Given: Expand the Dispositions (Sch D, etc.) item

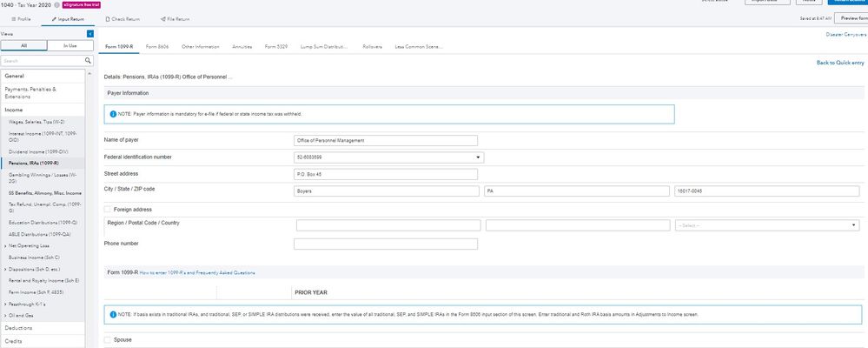Looking at the screenshot, I should 5,270.
